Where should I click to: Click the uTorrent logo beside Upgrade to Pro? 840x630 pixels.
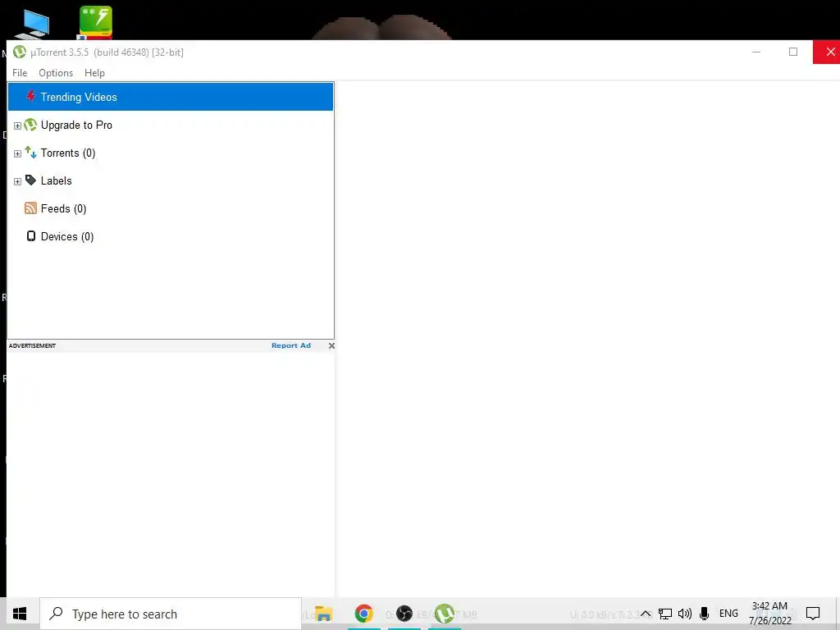coord(30,125)
